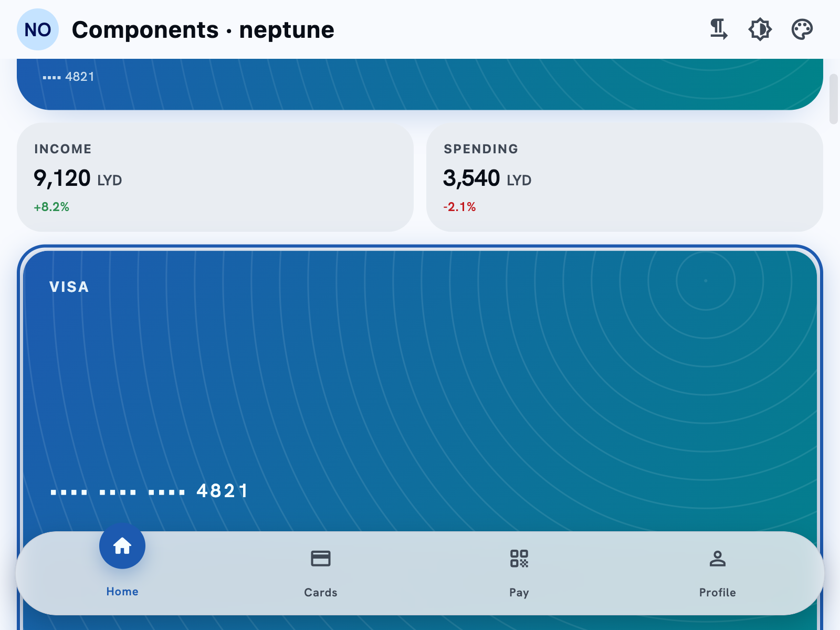The width and height of the screenshot is (840, 630).
Task: Open the Income summary card
Action: [x=215, y=177]
